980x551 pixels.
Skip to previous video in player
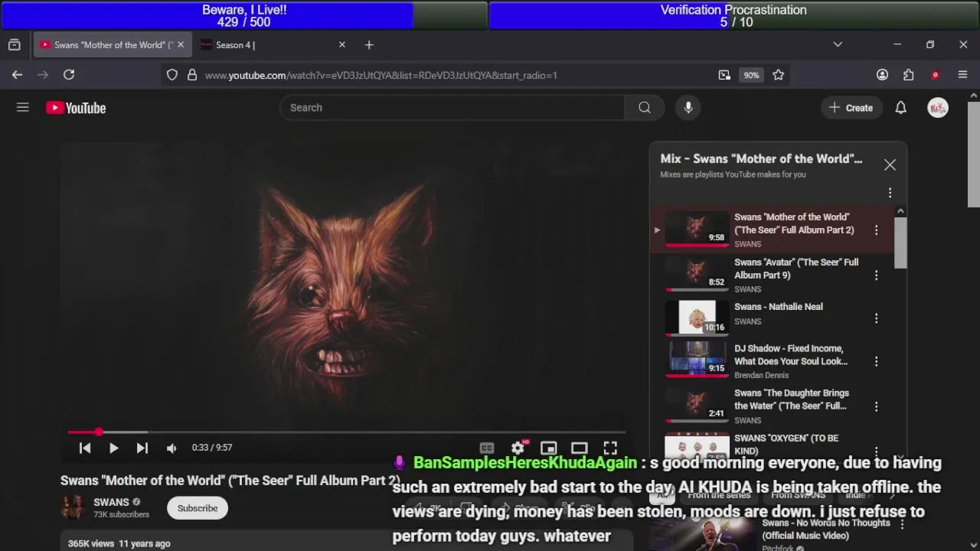click(x=85, y=448)
